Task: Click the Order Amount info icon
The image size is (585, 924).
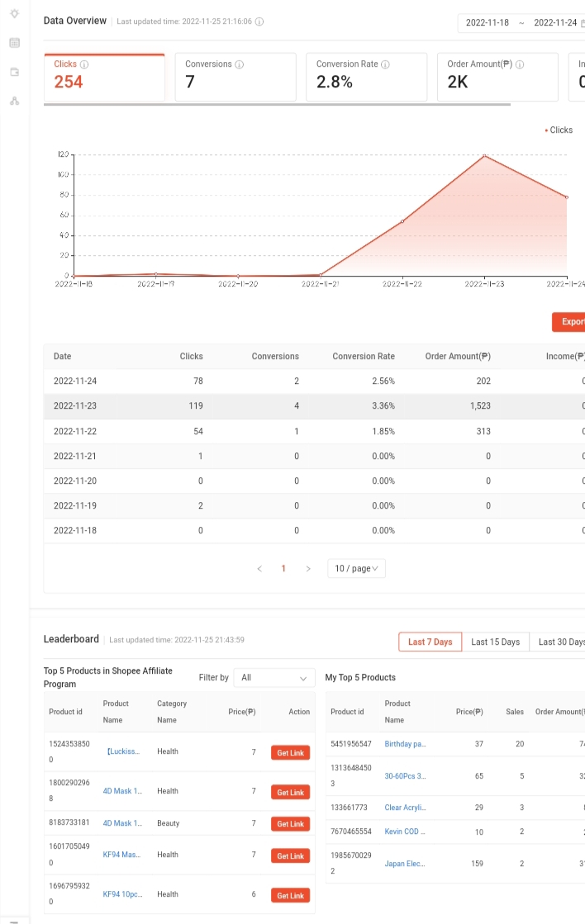Action: (520, 64)
